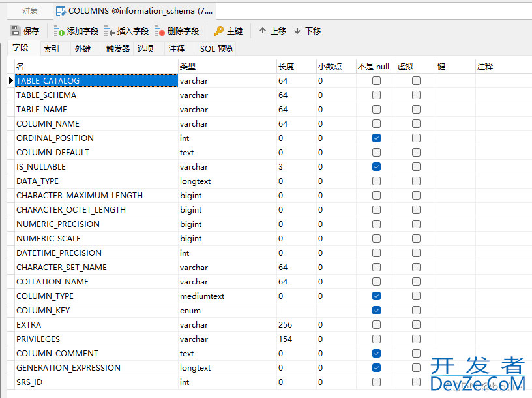
Task: Click the length 3 of IS_NULLABLE
Action: tap(280, 167)
